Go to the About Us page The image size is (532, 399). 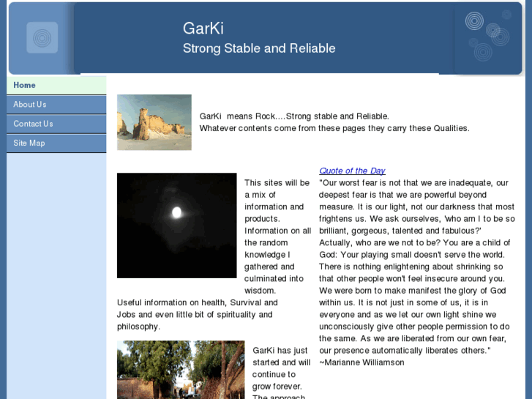[56, 105]
